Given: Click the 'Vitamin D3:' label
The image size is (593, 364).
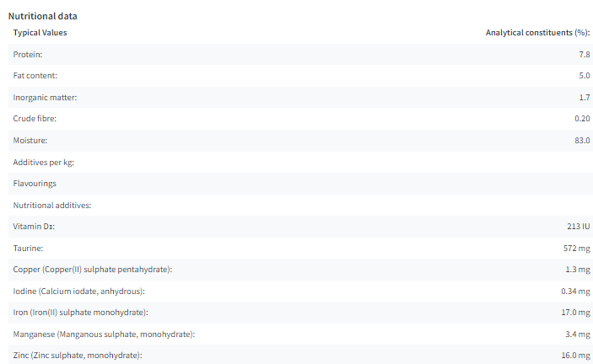Looking at the screenshot, I should point(34,227).
